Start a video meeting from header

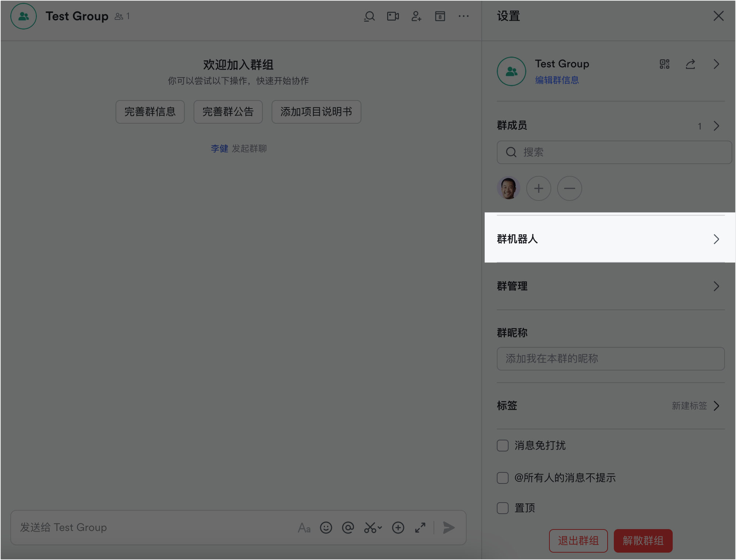coord(393,16)
